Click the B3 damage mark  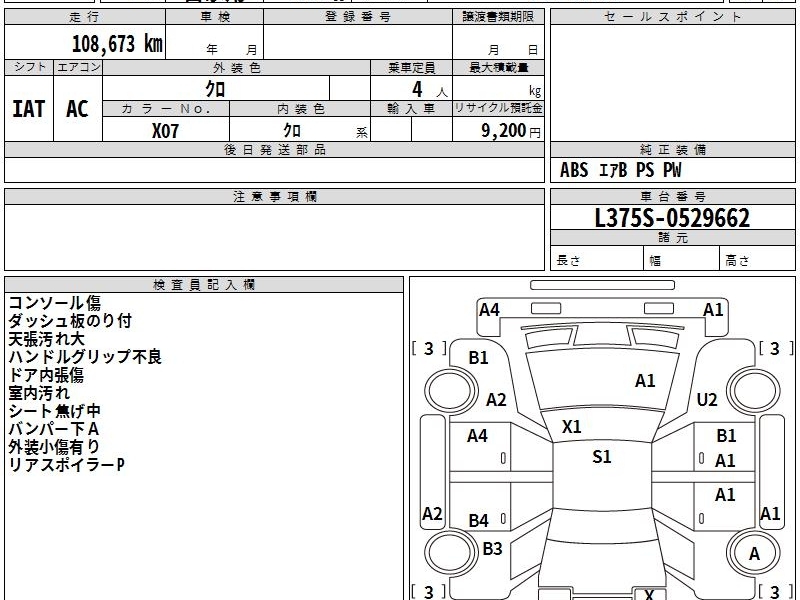(492, 548)
